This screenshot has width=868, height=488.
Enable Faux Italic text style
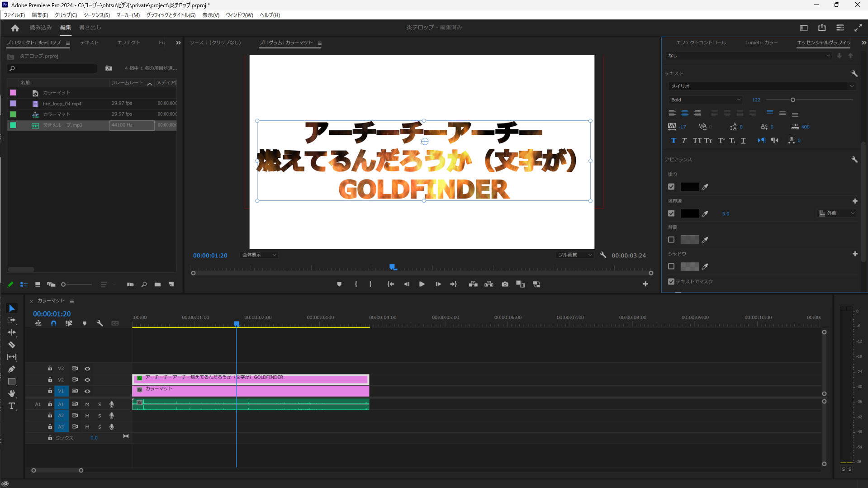coord(684,141)
